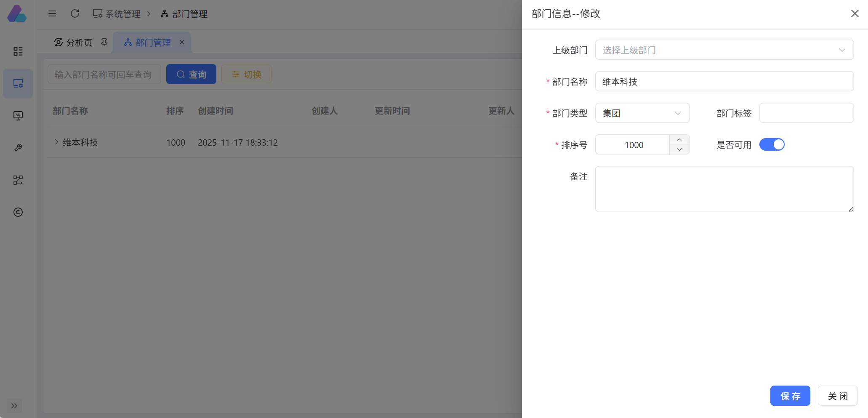Expand the sidebar with the double arrow
This screenshot has height=418, width=868.
point(14,406)
